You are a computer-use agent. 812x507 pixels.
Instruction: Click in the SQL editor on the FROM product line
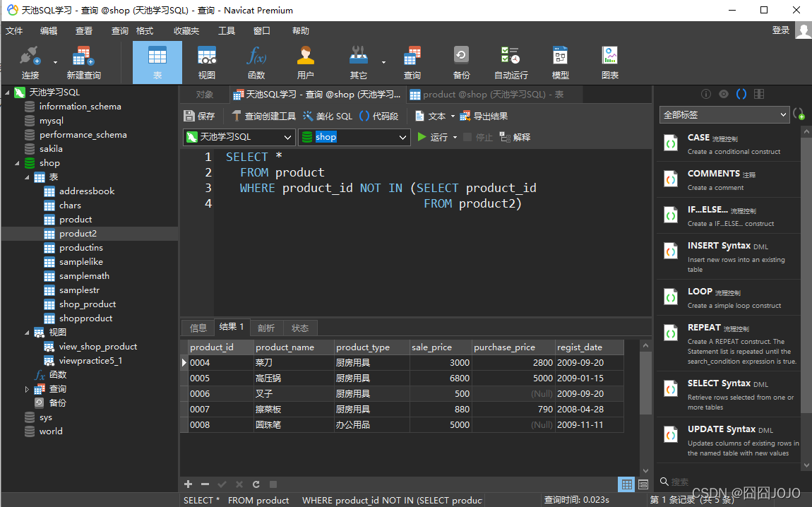click(282, 172)
